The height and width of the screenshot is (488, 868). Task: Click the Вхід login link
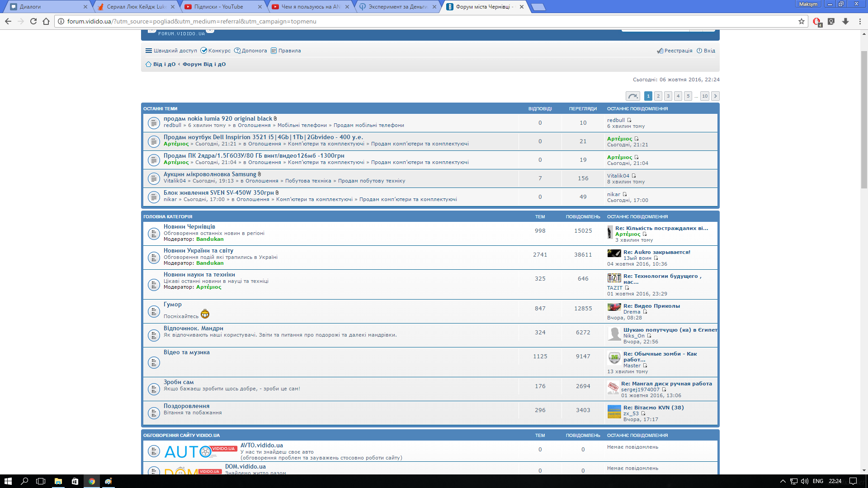pos(706,51)
